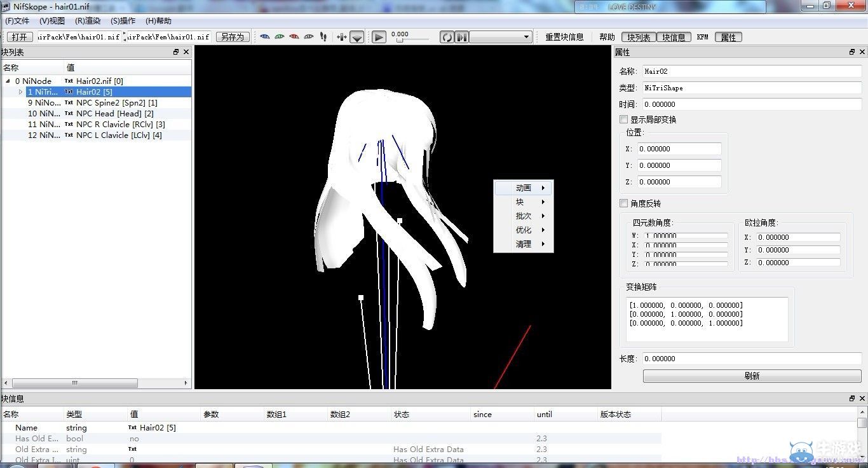Image resolution: width=868 pixels, height=468 pixels.
Task: Click the 类型 column header in 块信息
Action: [x=95, y=414]
